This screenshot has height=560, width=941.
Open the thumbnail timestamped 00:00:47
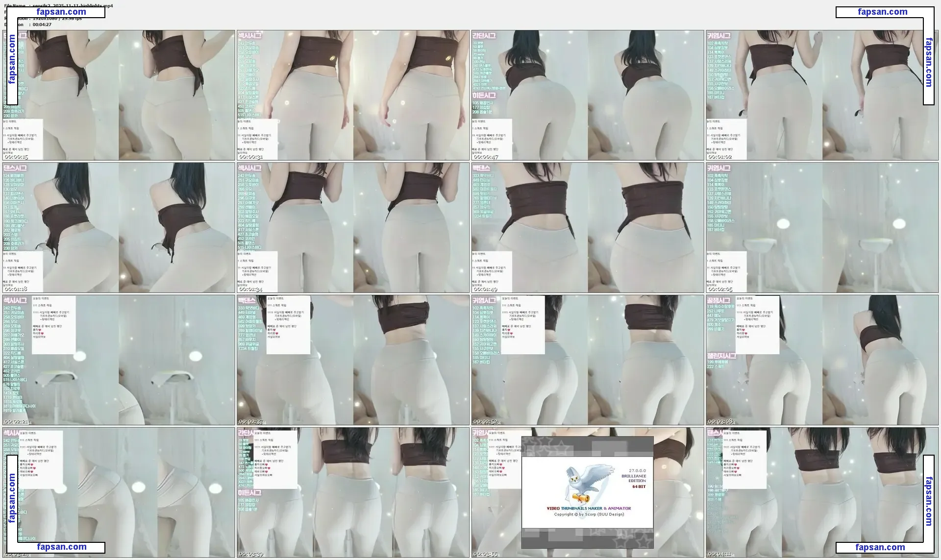pos(587,95)
